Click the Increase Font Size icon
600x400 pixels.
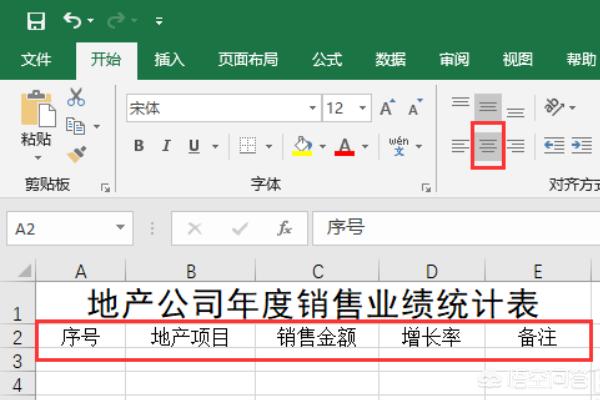pos(387,108)
